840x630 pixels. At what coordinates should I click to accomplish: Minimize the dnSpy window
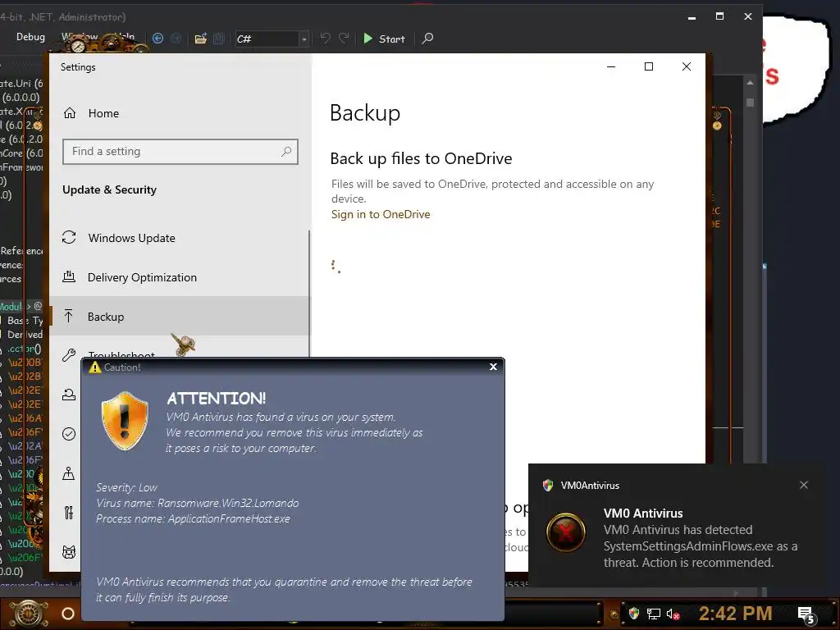[692, 17]
